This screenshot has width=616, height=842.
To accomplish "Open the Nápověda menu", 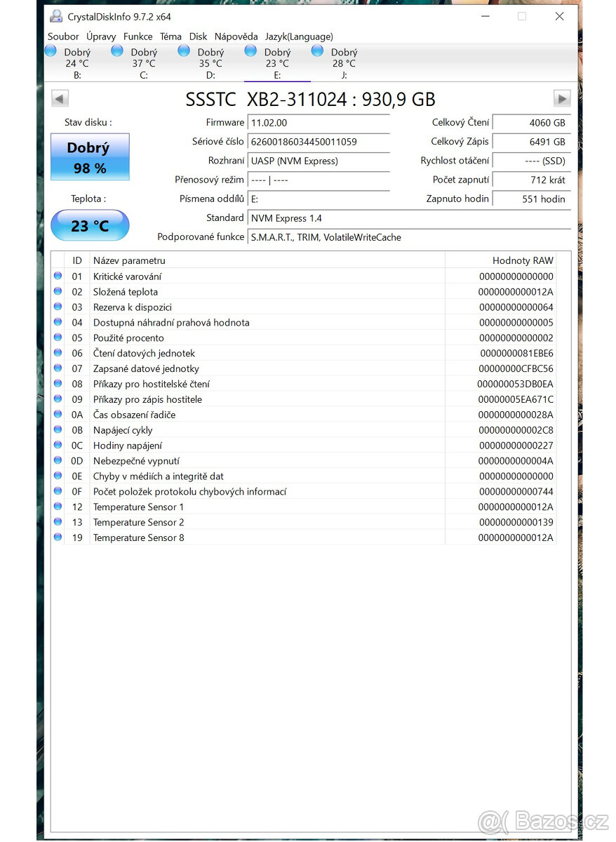I will point(236,36).
